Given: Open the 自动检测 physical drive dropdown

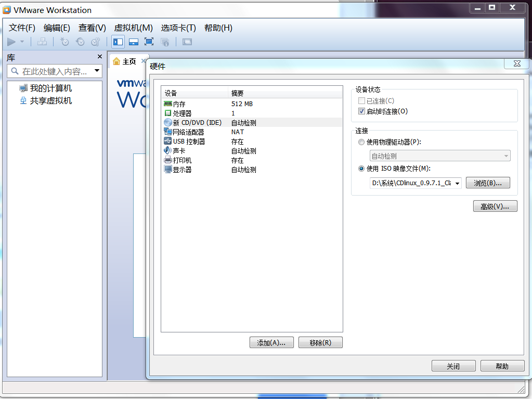Looking at the screenshot, I should click(x=440, y=156).
